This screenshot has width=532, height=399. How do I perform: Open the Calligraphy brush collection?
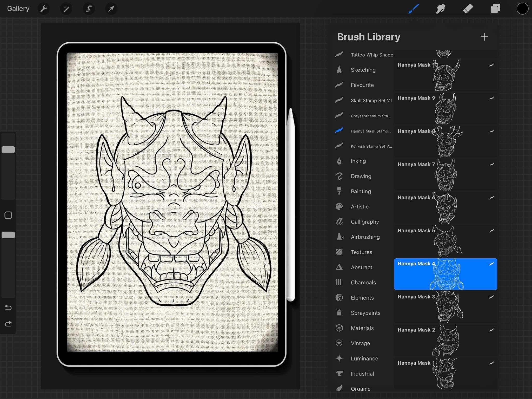365,221
